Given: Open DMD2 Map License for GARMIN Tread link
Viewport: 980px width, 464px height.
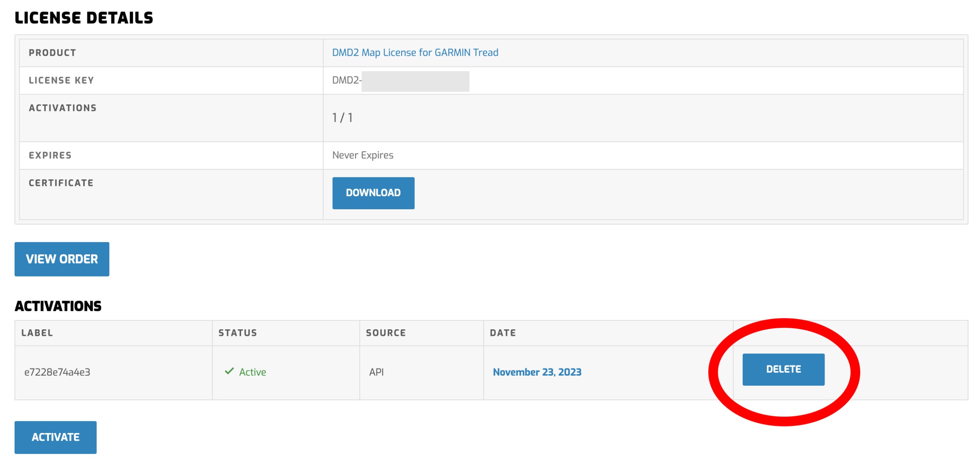Looking at the screenshot, I should pyautogui.click(x=415, y=52).
